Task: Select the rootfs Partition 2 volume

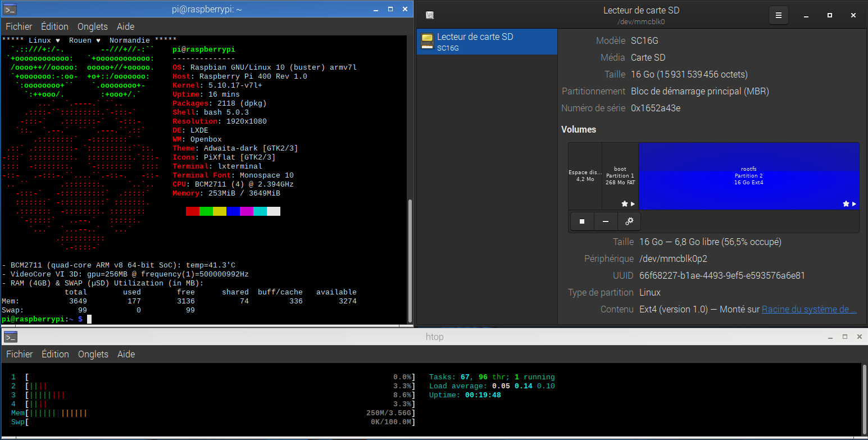Action: tap(749, 176)
